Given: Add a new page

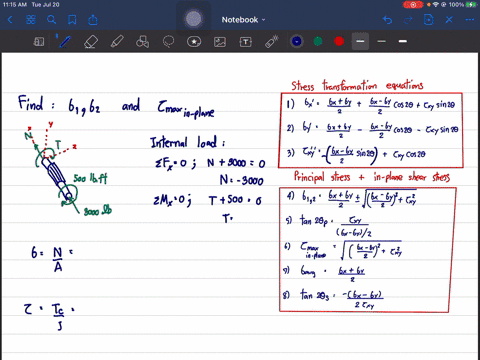Looking at the screenshot, I should pos(429,20).
